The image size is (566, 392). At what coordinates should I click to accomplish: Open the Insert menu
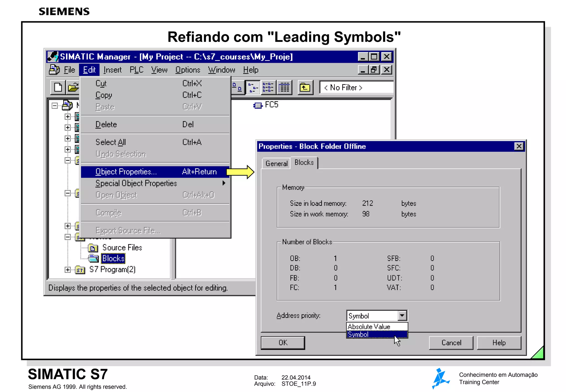pos(112,70)
